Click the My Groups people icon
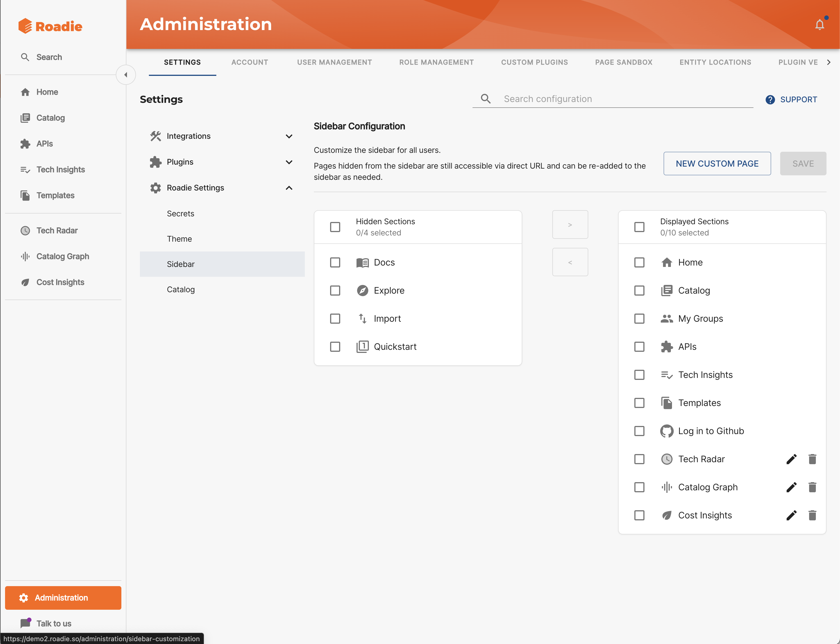This screenshot has height=644, width=840. pos(666,319)
